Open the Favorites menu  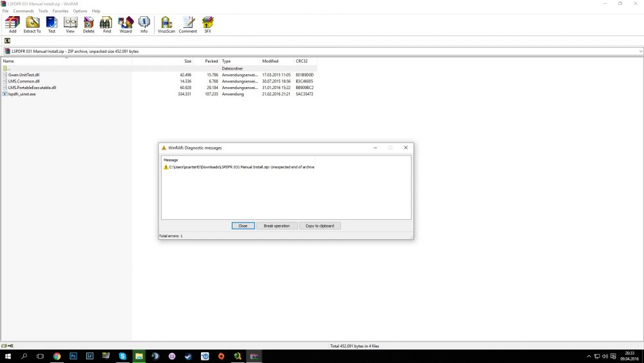[x=61, y=11]
